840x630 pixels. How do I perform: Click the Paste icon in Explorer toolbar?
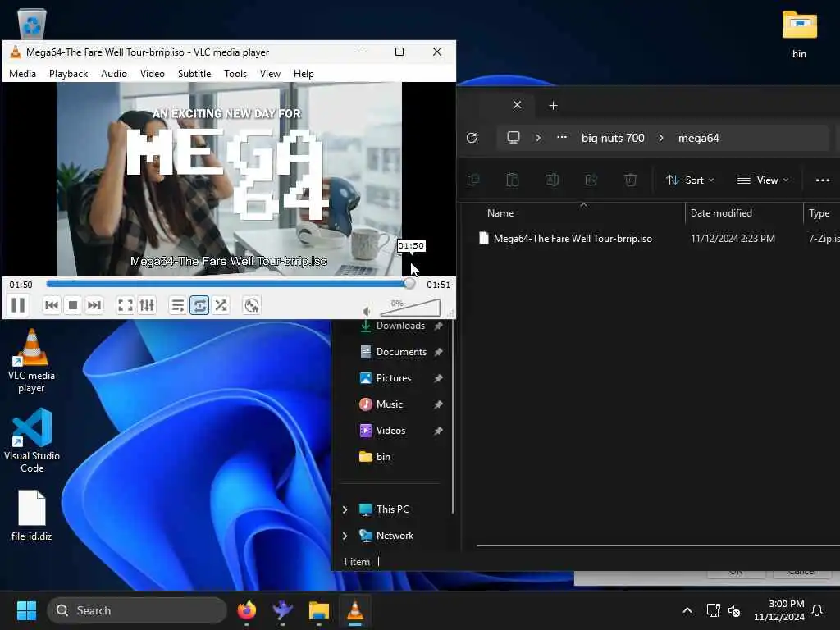[x=513, y=180]
